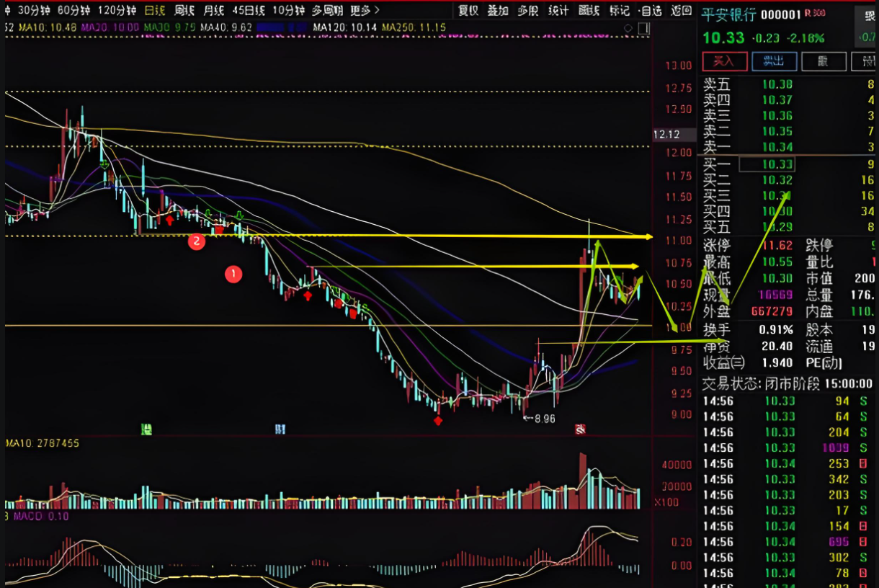Image resolution: width=879 pixels, height=588 pixels.
Task: Click the MA10: 10.48 legend label
Action: tap(48, 27)
